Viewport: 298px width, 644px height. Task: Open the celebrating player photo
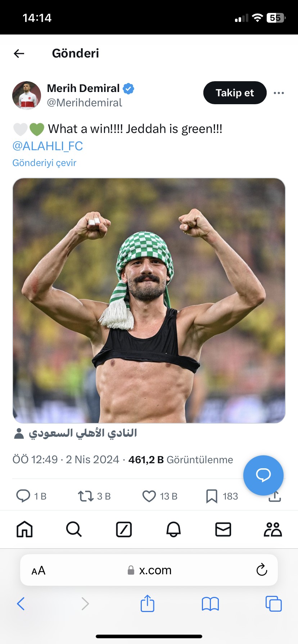click(149, 300)
